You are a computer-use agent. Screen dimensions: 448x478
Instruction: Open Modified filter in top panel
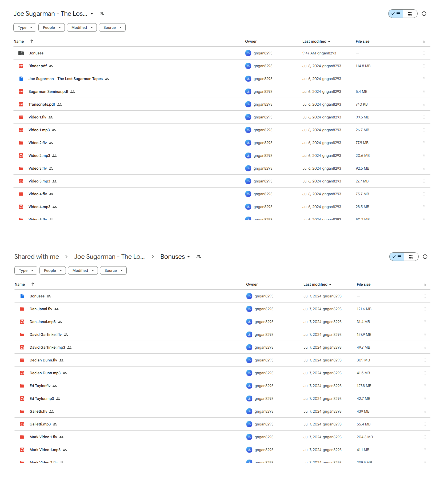(82, 27)
